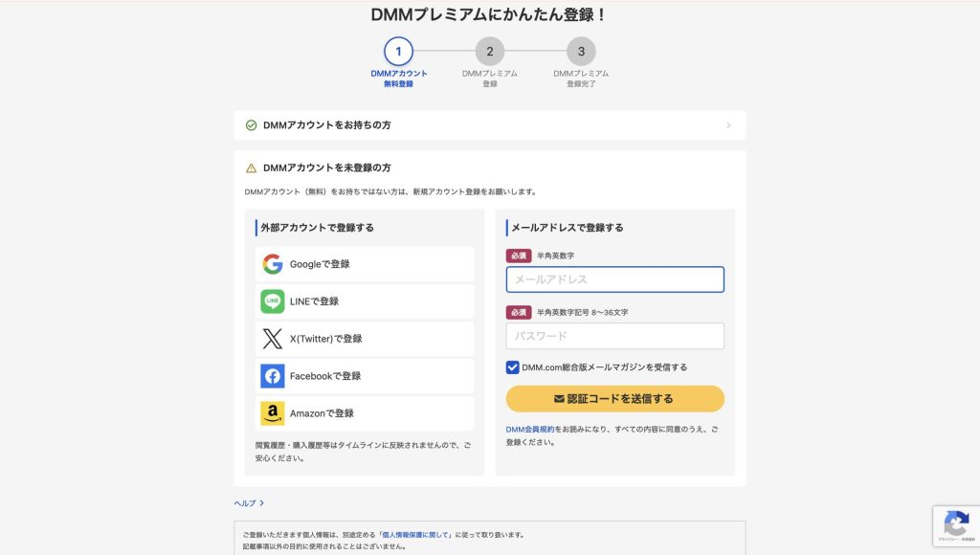Screen dimensions: 980x555
Task: Expand the DMMアカウントをお持ちの方 section chevron
Action: pyautogui.click(x=728, y=125)
